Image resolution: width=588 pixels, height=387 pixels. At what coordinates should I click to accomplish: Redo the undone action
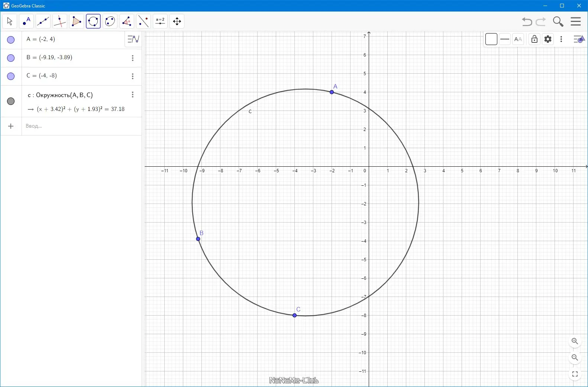coord(541,22)
